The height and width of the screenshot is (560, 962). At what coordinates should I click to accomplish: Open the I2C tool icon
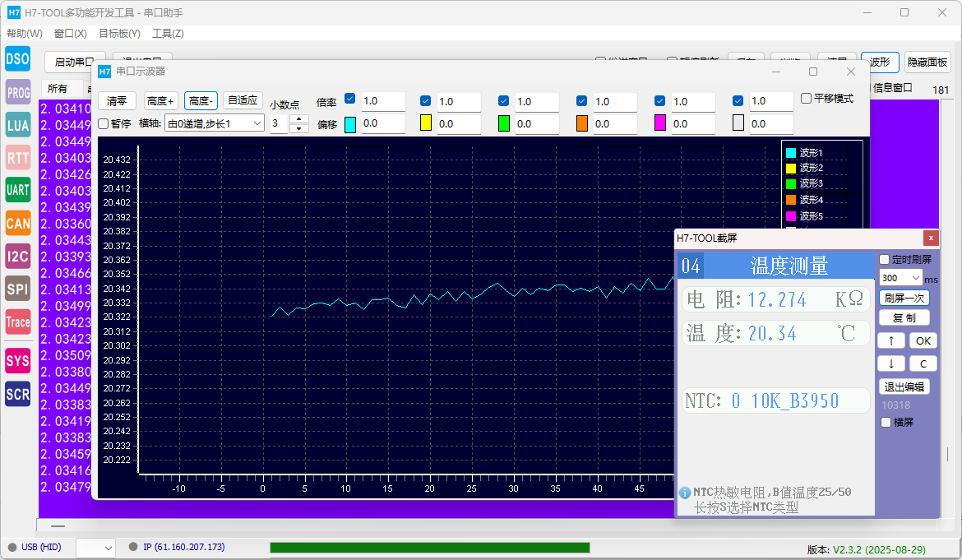[x=18, y=256]
